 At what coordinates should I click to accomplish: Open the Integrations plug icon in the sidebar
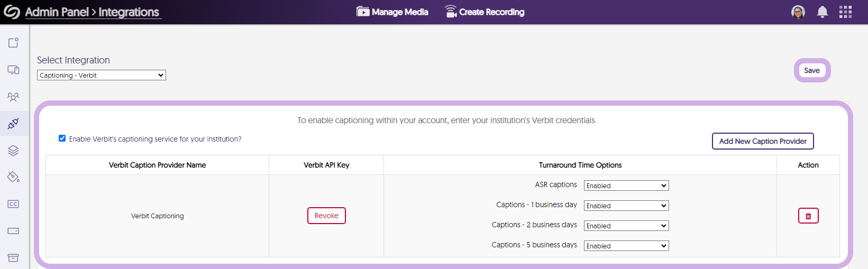coord(13,124)
